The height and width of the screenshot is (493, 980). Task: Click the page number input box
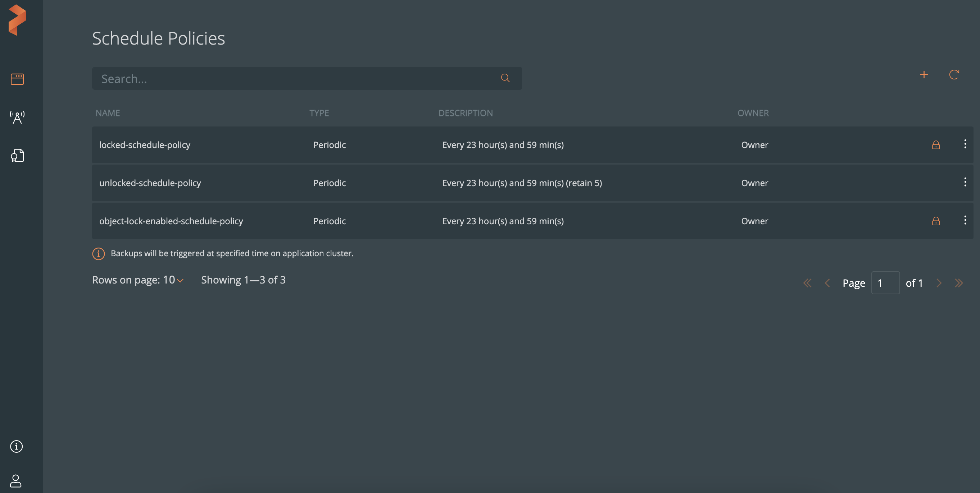pos(885,283)
